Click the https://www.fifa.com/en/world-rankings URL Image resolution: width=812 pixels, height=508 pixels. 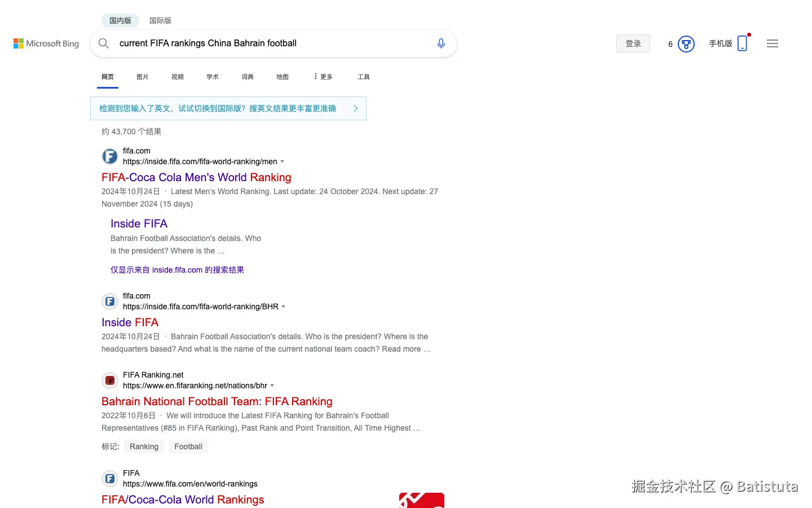(190, 484)
